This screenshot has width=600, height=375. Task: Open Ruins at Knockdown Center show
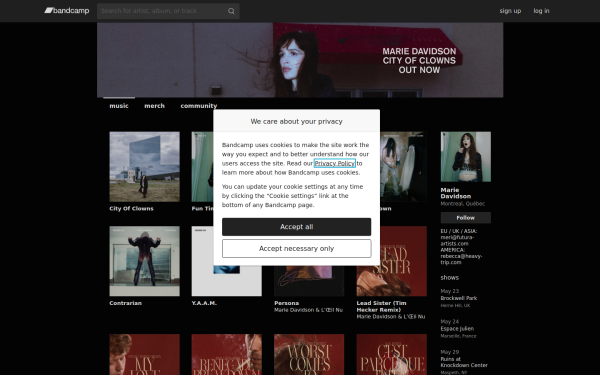464,362
